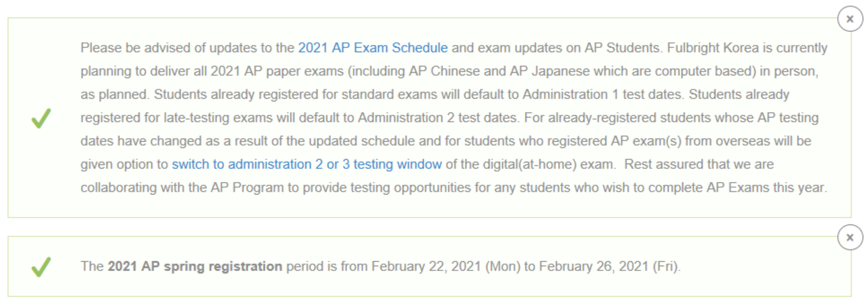Screen dimensions: 868x306
Task: Open the 2021 AP Exam Schedule link
Action: click(x=373, y=48)
